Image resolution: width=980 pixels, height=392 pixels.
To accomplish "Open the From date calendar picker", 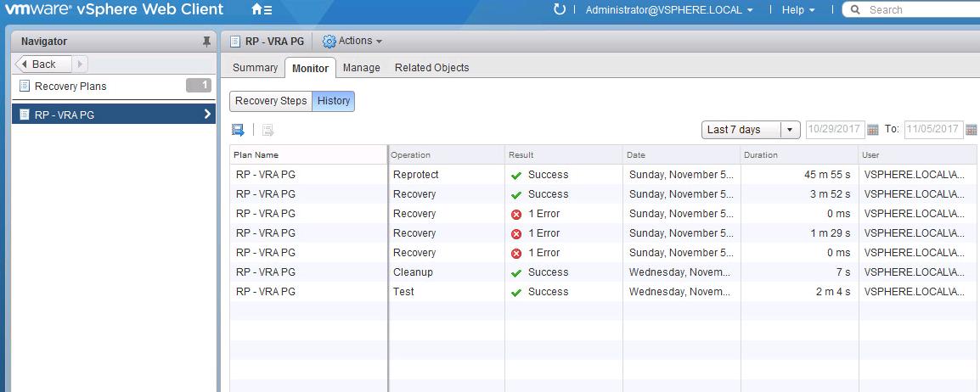I will 873,130.
